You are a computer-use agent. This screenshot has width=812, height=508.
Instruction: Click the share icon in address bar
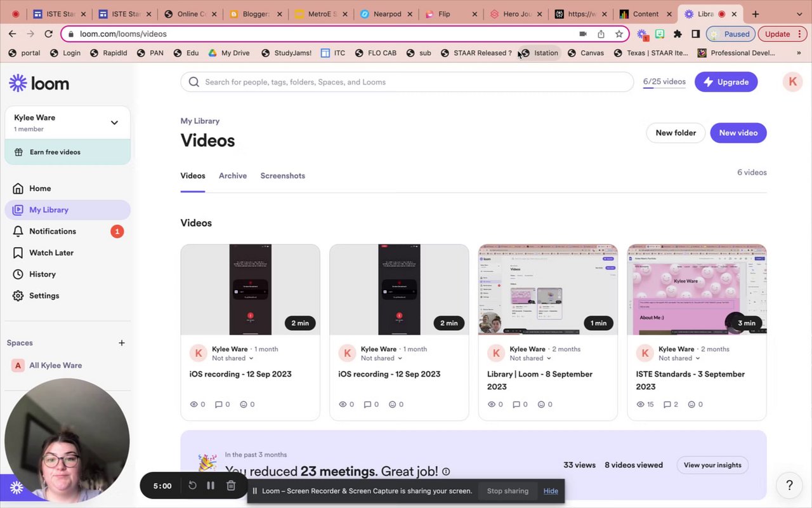601,34
